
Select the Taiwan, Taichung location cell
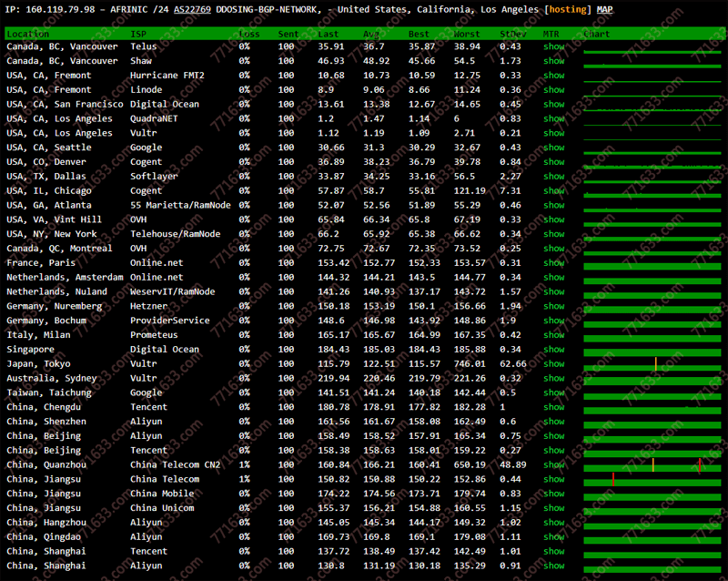[49, 392]
